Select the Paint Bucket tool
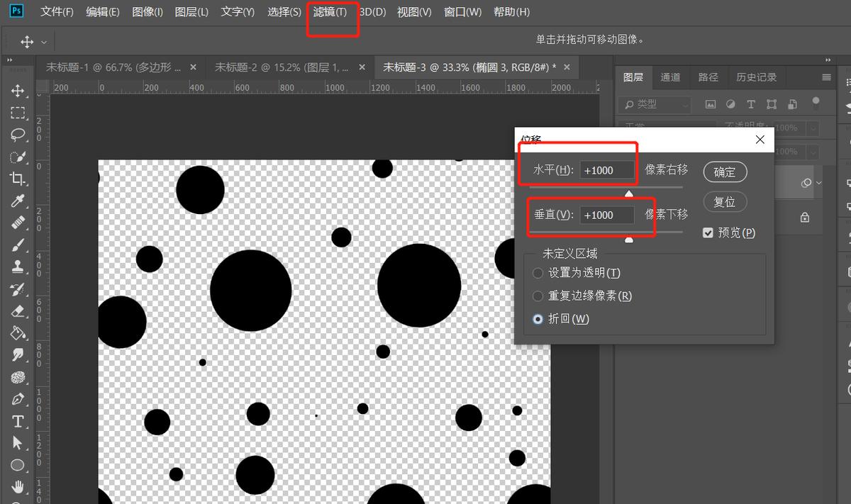Viewport: 851px width, 504px height. pyautogui.click(x=18, y=333)
